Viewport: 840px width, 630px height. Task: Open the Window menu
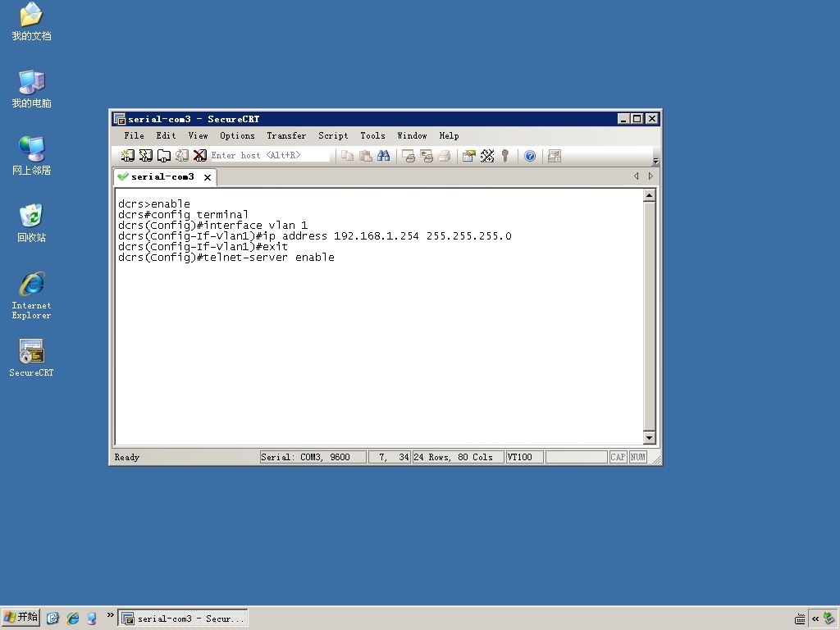412,135
